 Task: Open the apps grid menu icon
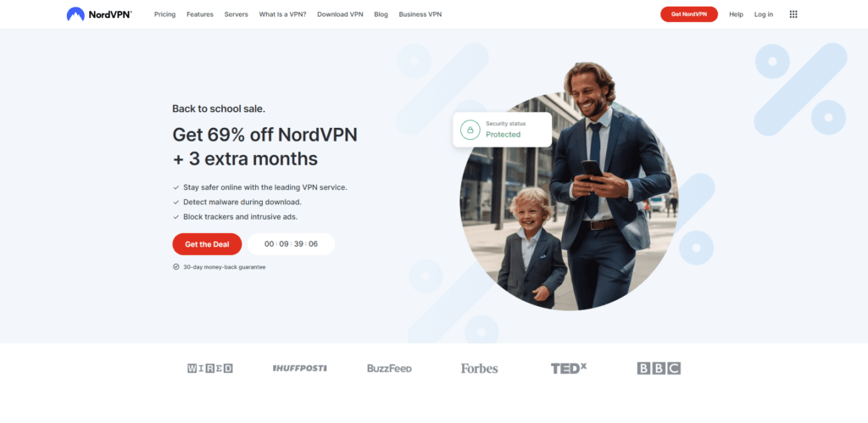click(x=793, y=14)
